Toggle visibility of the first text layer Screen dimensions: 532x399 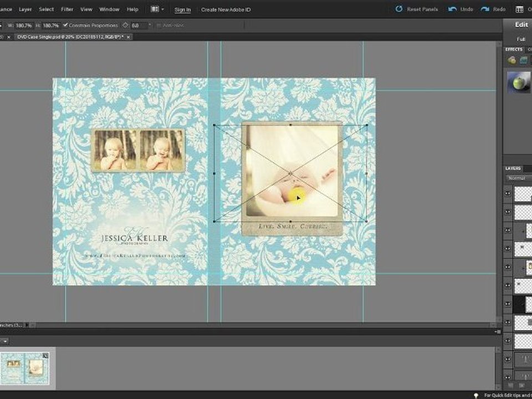tap(508, 359)
